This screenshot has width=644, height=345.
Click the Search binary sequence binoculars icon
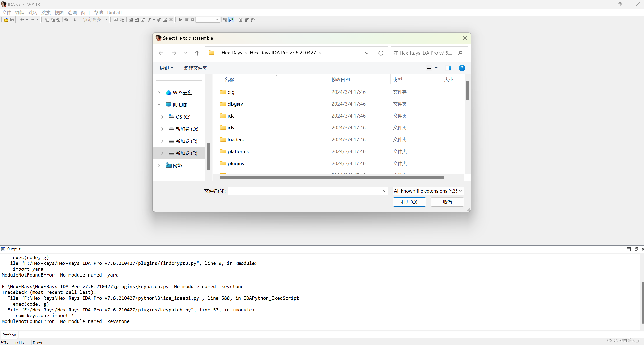tap(58, 20)
